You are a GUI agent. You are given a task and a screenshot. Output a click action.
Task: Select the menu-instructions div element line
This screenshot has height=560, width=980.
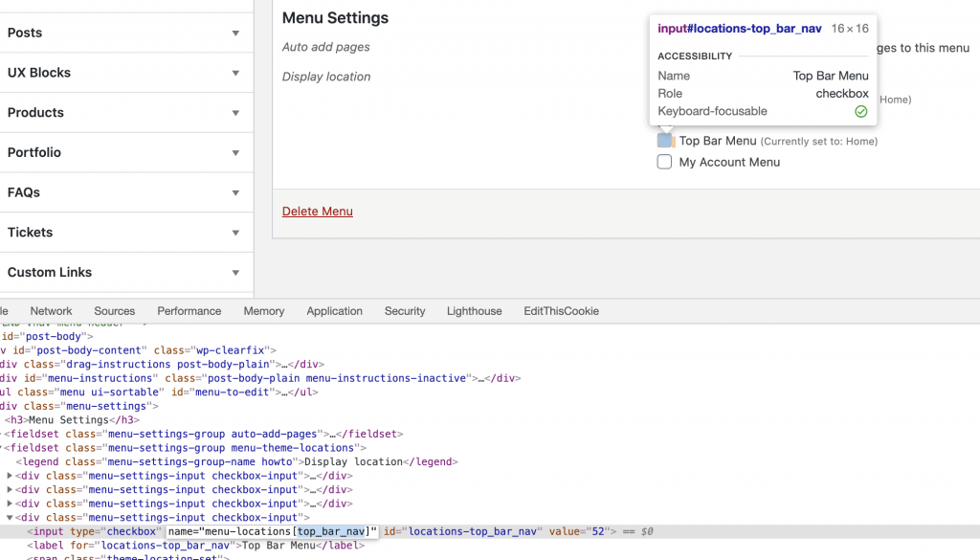coord(260,378)
